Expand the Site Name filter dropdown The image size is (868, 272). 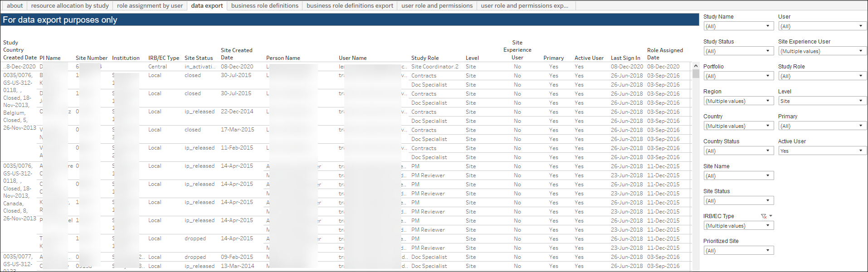(739, 176)
